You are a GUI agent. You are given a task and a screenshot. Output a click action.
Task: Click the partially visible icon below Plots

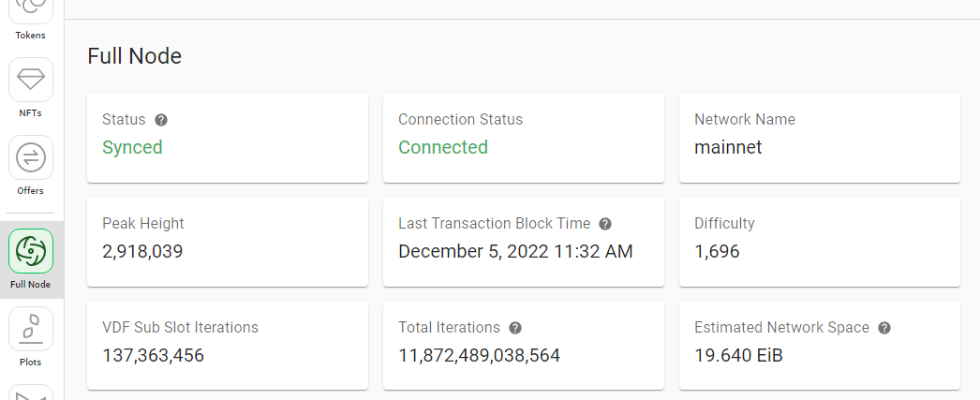31,393
